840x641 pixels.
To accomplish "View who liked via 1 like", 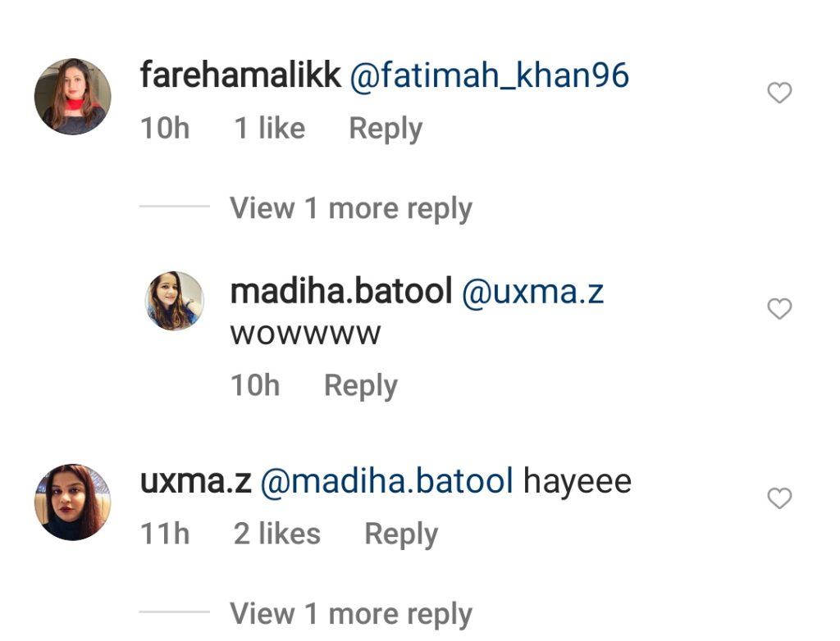I will click(269, 129).
